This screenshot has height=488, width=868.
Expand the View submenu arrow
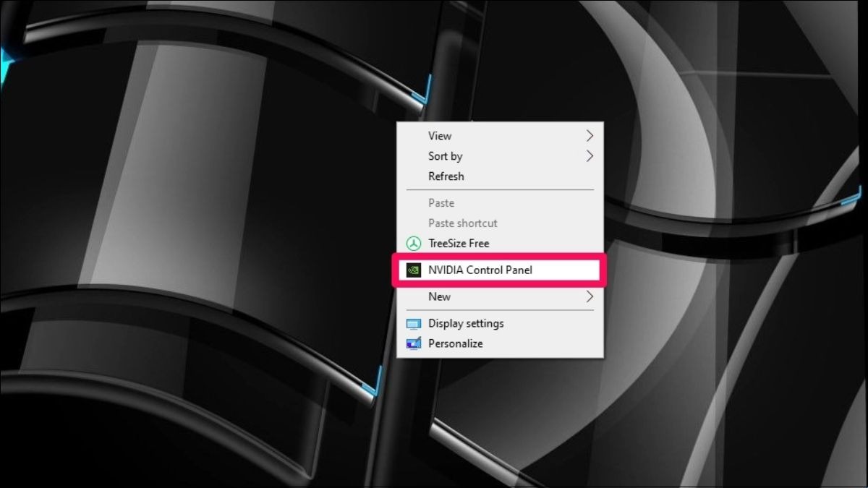[590, 136]
